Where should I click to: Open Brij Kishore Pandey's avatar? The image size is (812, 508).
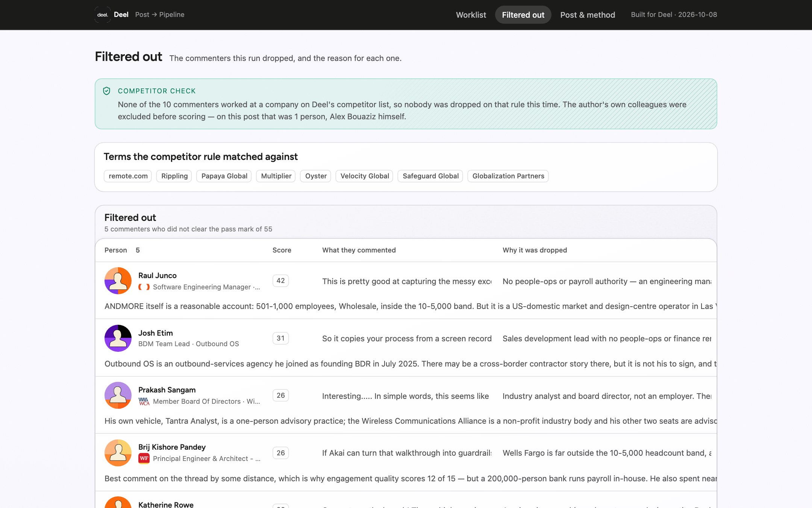pos(118,453)
